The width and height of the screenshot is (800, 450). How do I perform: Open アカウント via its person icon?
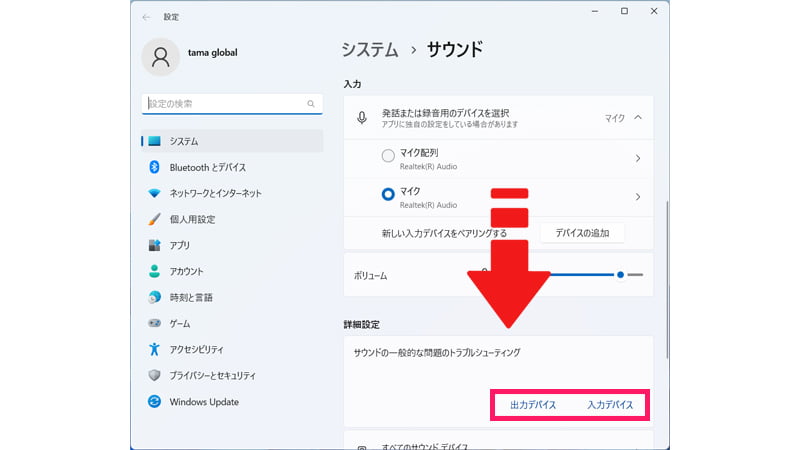(154, 271)
